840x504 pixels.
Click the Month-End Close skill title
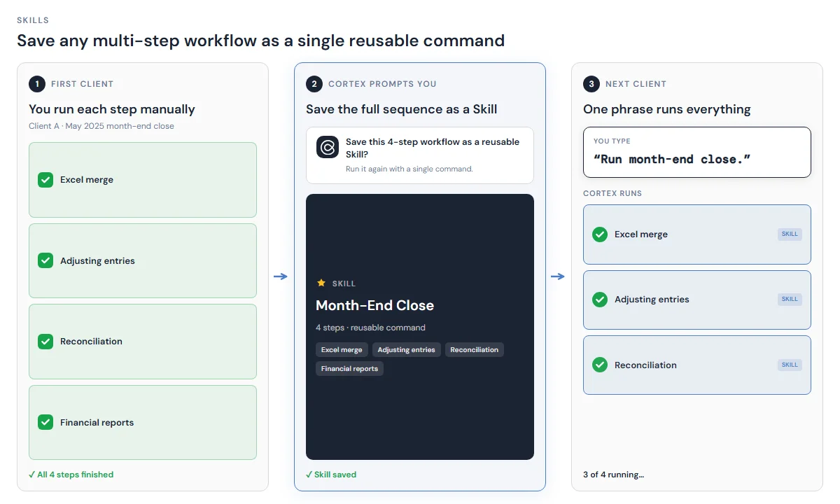(x=374, y=305)
